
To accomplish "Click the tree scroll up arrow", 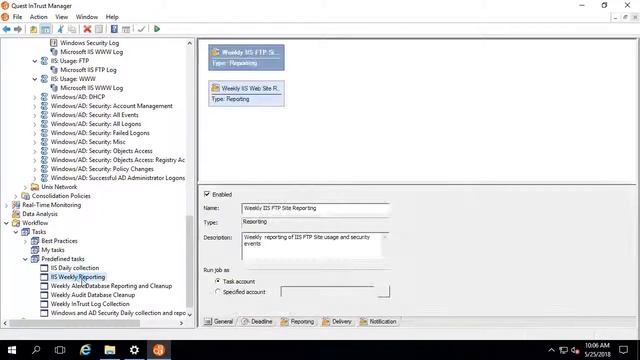I will click(x=189, y=43).
